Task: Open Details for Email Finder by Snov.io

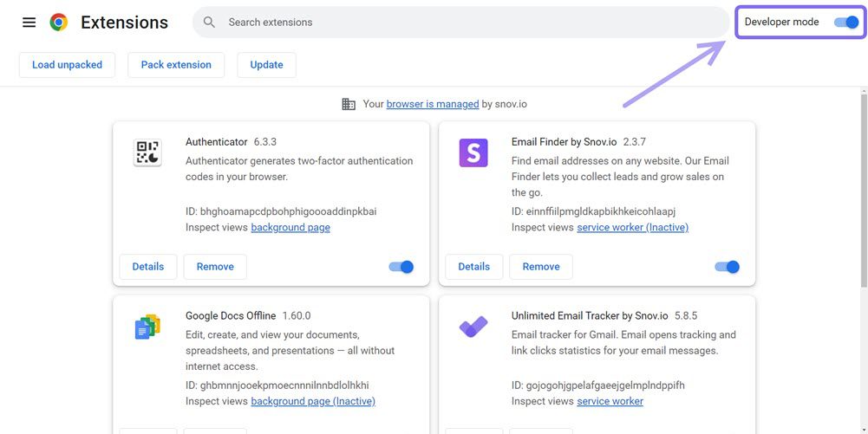Action: [473, 267]
